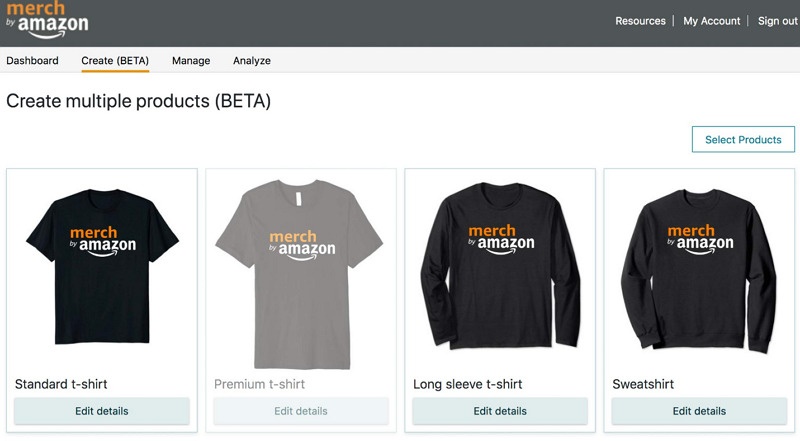Open the Resources link
The width and height of the screenshot is (800, 441).
coord(640,21)
